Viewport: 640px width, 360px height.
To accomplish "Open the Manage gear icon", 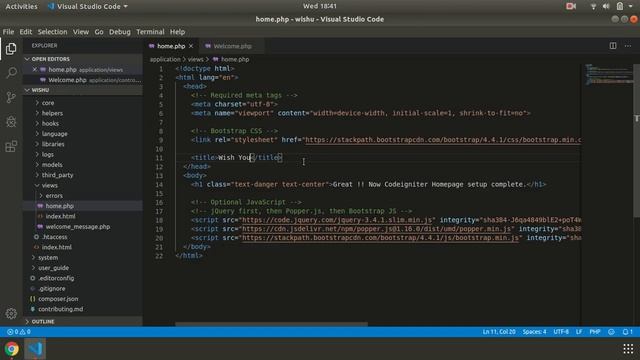I will point(11,313).
